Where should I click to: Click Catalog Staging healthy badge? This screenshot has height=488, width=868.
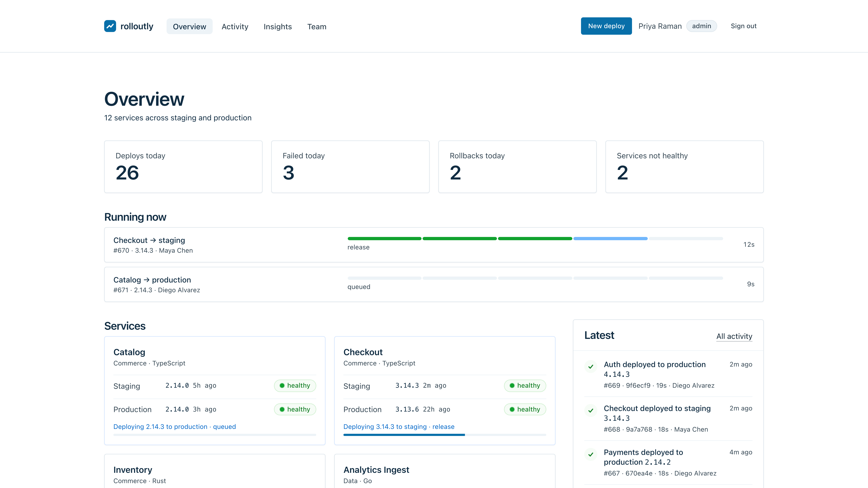pos(295,386)
